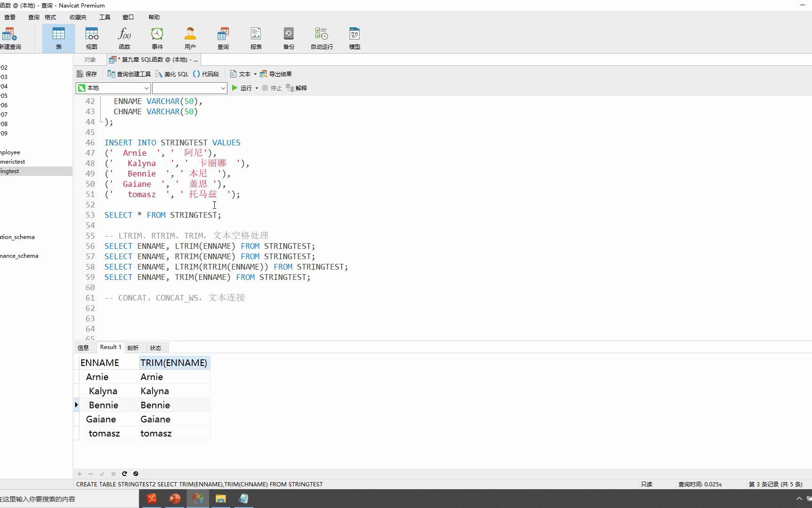Open the 格式 menu
The image size is (812, 508).
click(50, 17)
